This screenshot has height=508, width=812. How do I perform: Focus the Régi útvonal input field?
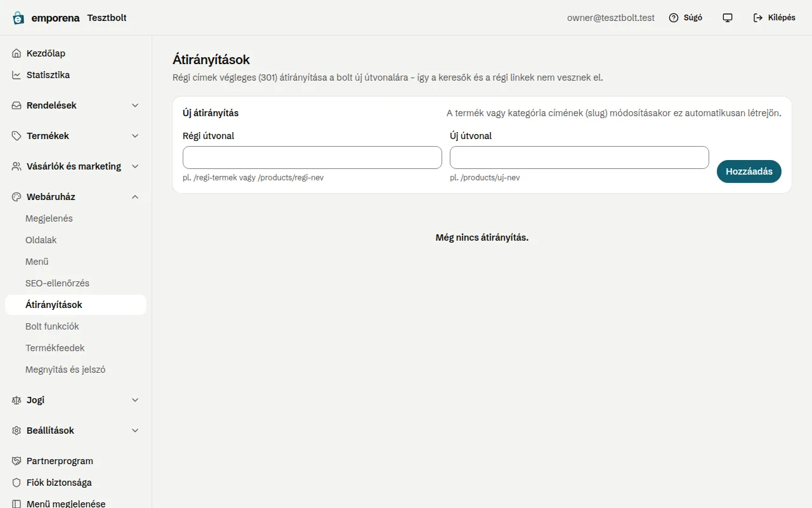312,157
